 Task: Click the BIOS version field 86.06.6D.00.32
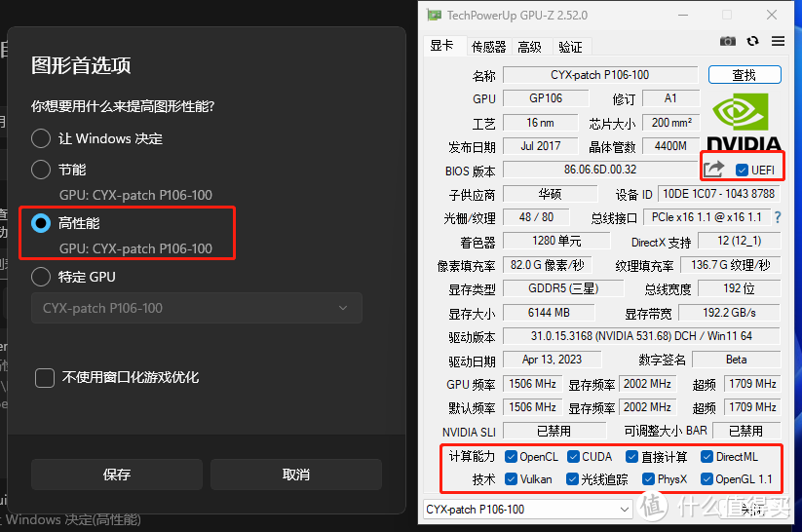click(600, 170)
